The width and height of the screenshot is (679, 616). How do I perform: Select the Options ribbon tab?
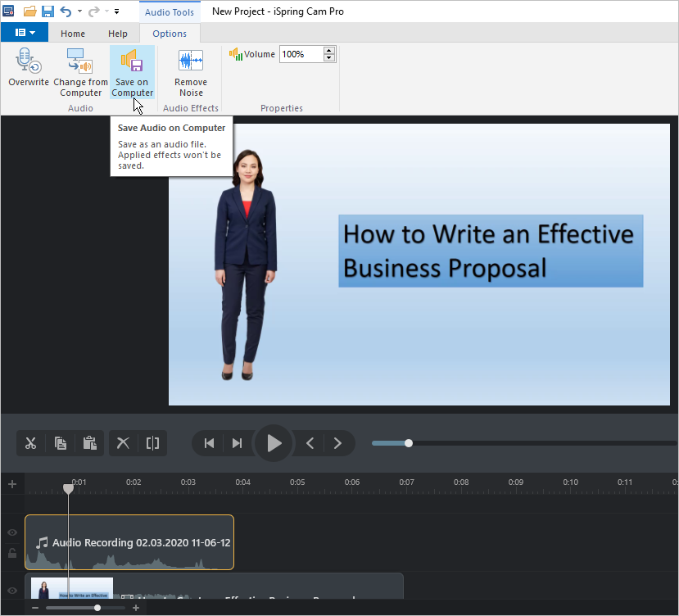[170, 34]
